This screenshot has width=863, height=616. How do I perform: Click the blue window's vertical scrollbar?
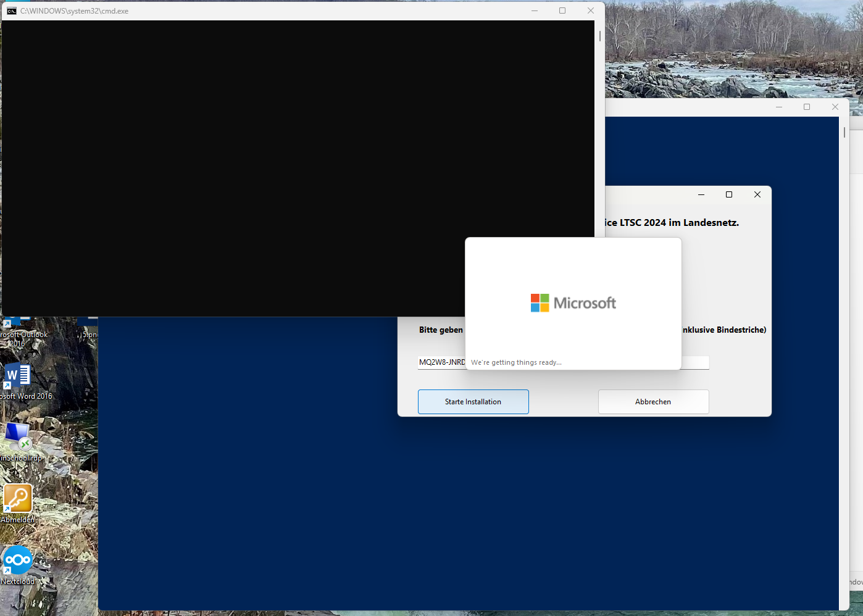(844, 364)
